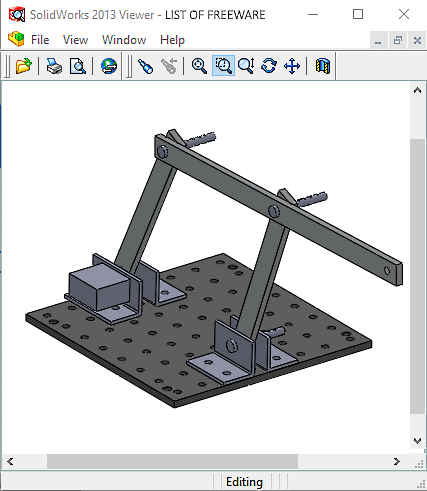Click the Editing status bar text
This screenshot has width=427, height=491.
tap(244, 482)
